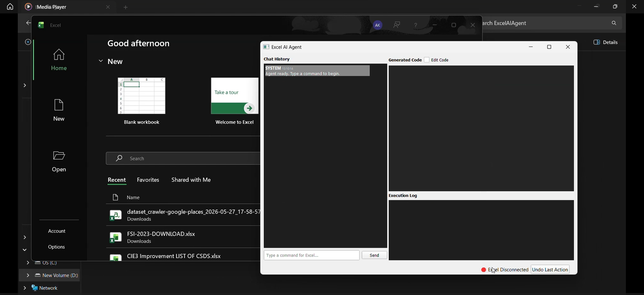Click the Home icon in top-left corner
644x295 pixels.
coord(10,7)
